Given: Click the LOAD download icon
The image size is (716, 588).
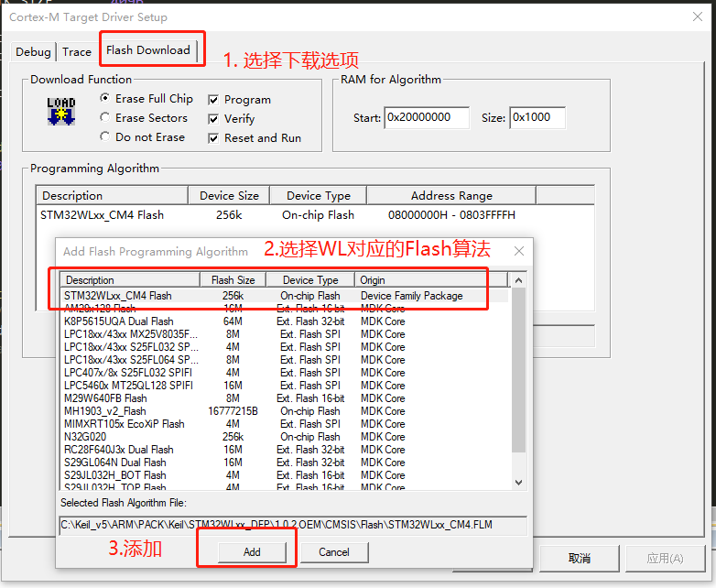Looking at the screenshot, I should [61, 112].
